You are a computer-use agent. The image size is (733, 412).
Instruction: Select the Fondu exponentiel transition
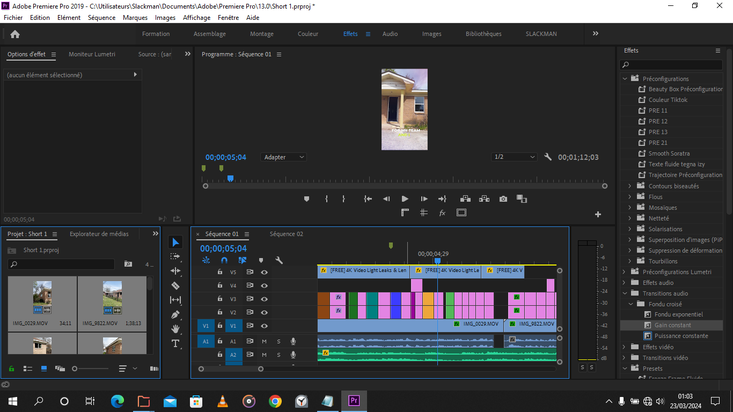click(x=678, y=314)
